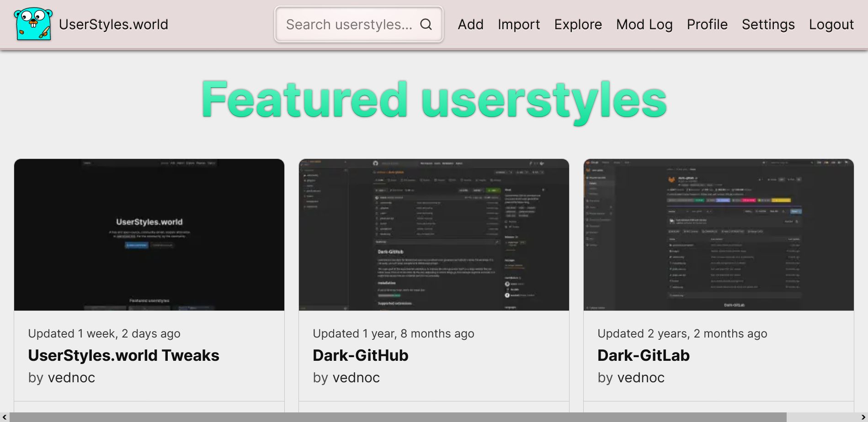Click the search magnifier icon
868x422 pixels.
coord(426,24)
